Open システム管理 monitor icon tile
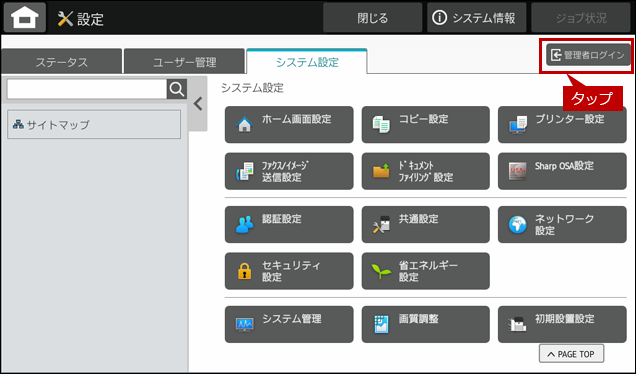 289,324
